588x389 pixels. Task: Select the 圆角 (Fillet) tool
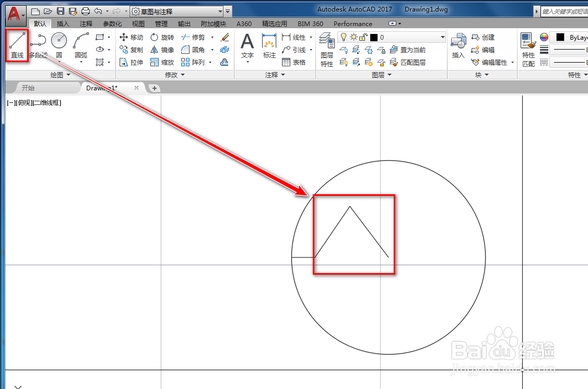(193, 50)
